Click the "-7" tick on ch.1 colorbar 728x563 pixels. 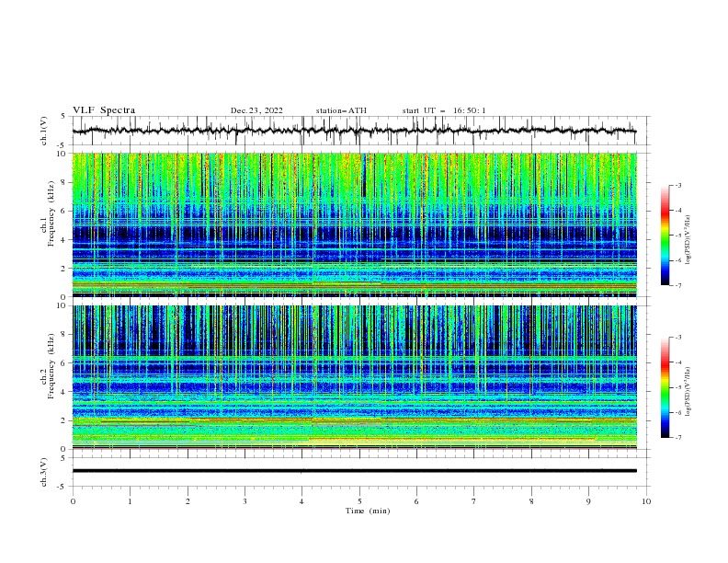pos(678,285)
